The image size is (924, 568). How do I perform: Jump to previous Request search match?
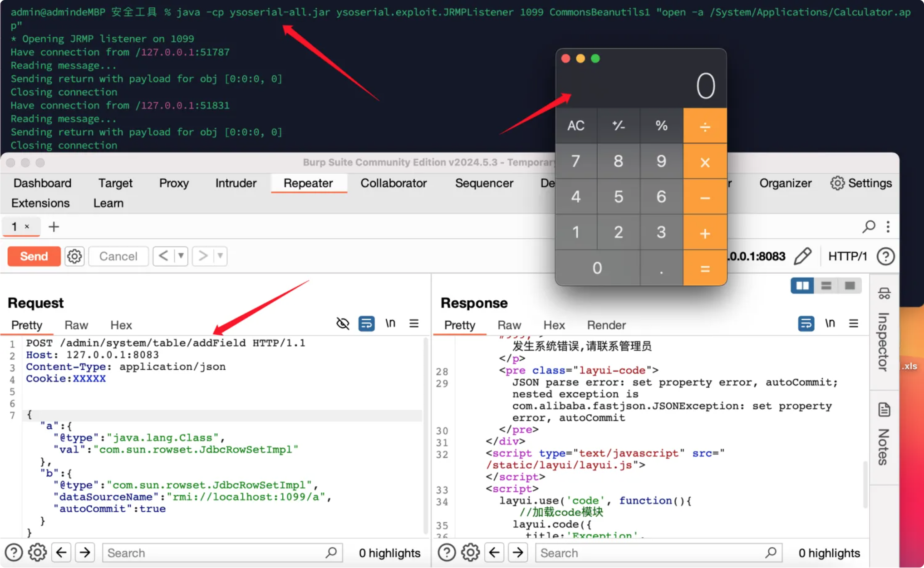pyautogui.click(x=61, y=553)
